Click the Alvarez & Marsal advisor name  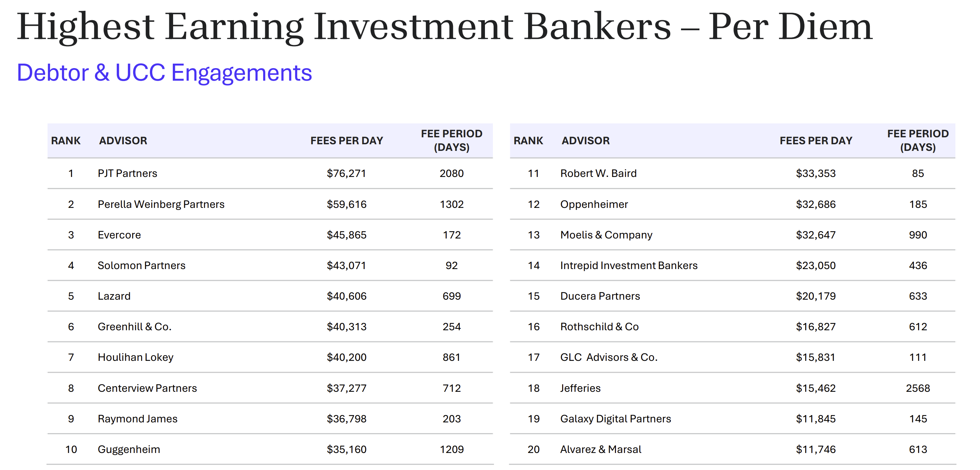601,449
